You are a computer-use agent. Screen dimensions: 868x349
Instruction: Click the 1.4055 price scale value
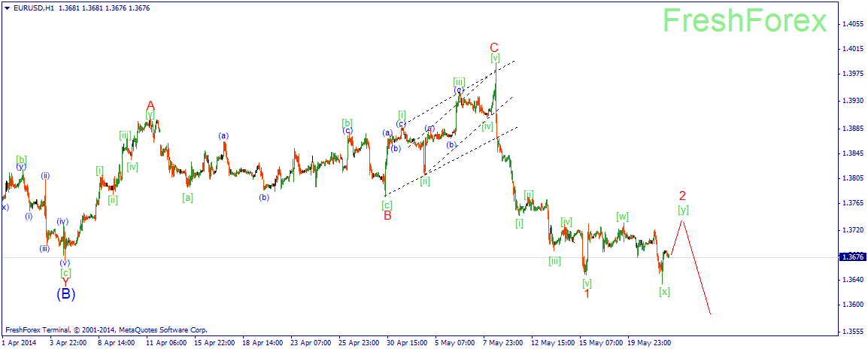850,24
